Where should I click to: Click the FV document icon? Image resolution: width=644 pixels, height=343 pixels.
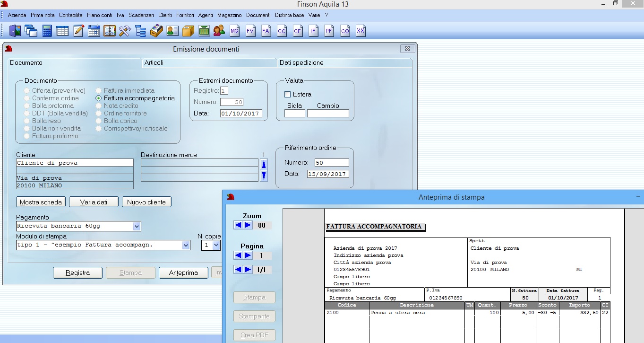(250, 31)
